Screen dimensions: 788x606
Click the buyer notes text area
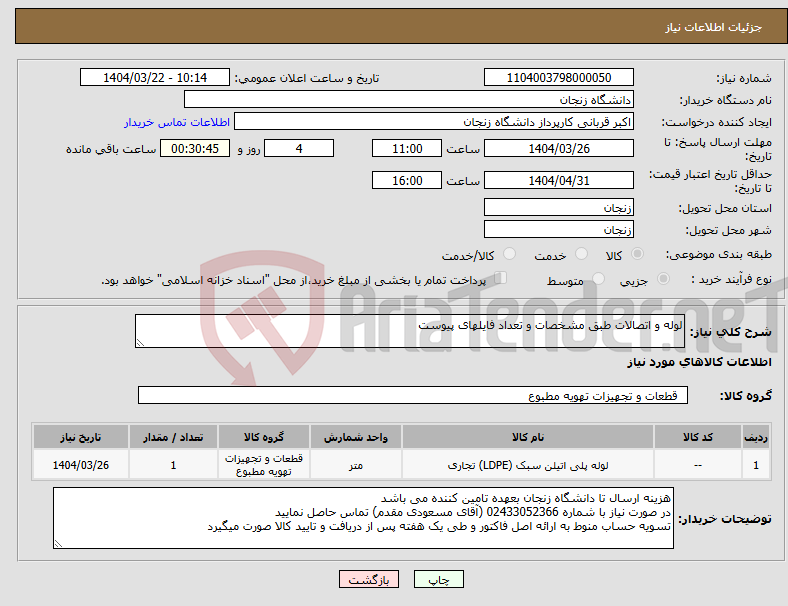point(363,518)
